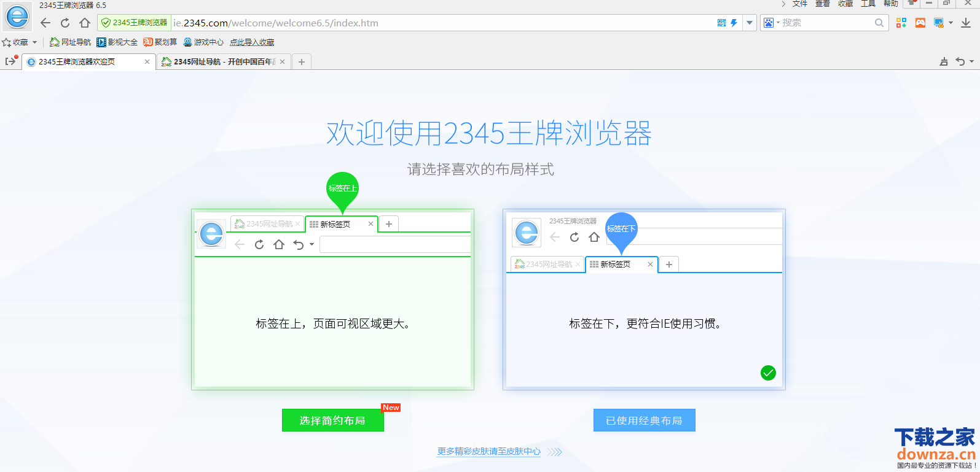Open the 网址导航 bookmark
The width and height of the screenshot is (980, 472).
point(70,42)
